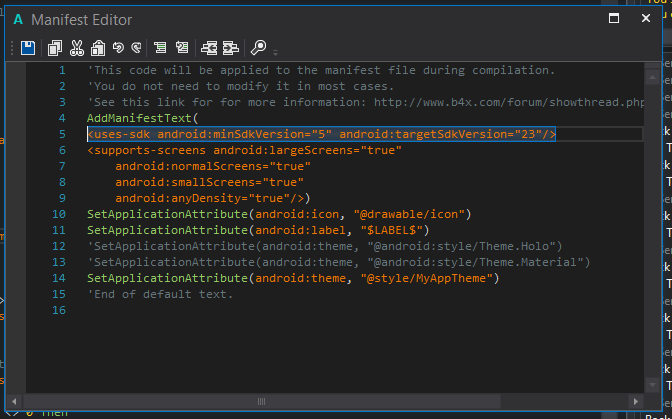Click the vertical scrollbar track

(652, 231)
